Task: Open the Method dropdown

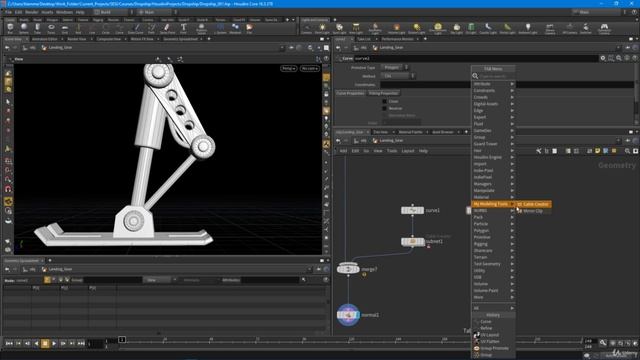Action: (398, 76)
